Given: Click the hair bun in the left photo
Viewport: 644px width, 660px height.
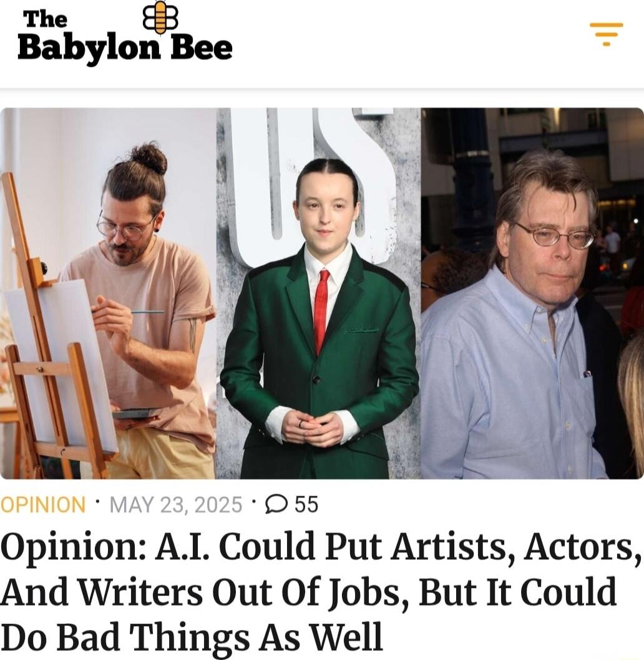Looking at the screenshot, I should pos(149,158).
